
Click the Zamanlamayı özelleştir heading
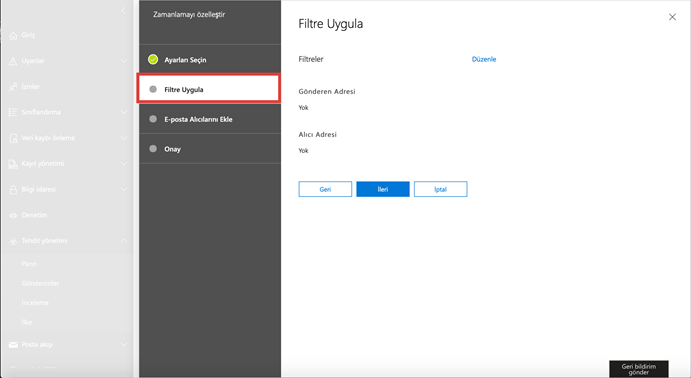click(189, 15)
